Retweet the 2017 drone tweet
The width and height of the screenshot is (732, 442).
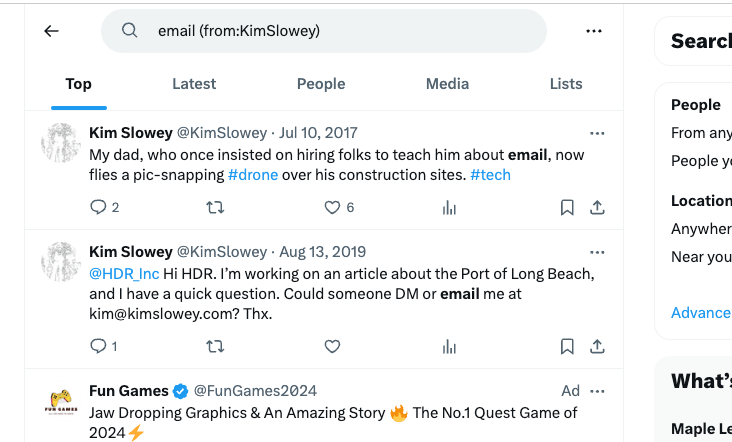(215, 207)
